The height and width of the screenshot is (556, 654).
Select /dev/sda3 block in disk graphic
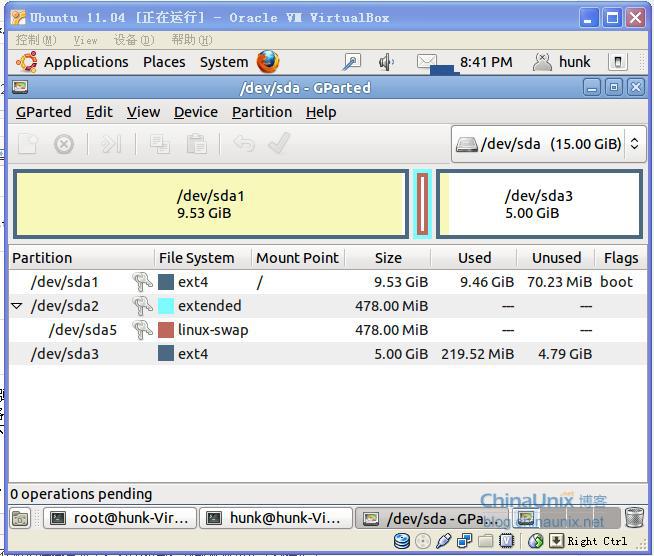(x=539, y=204)
